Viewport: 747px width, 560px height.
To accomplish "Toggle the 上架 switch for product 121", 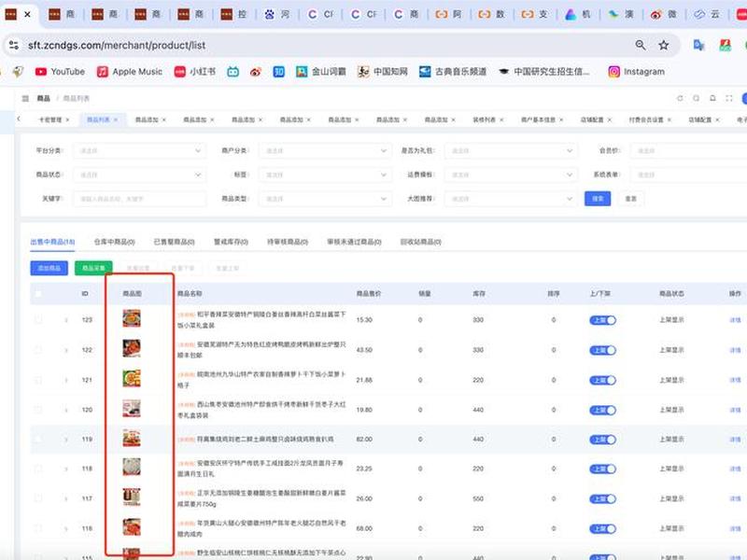I will pyautogui.click(x=602, y=380).
